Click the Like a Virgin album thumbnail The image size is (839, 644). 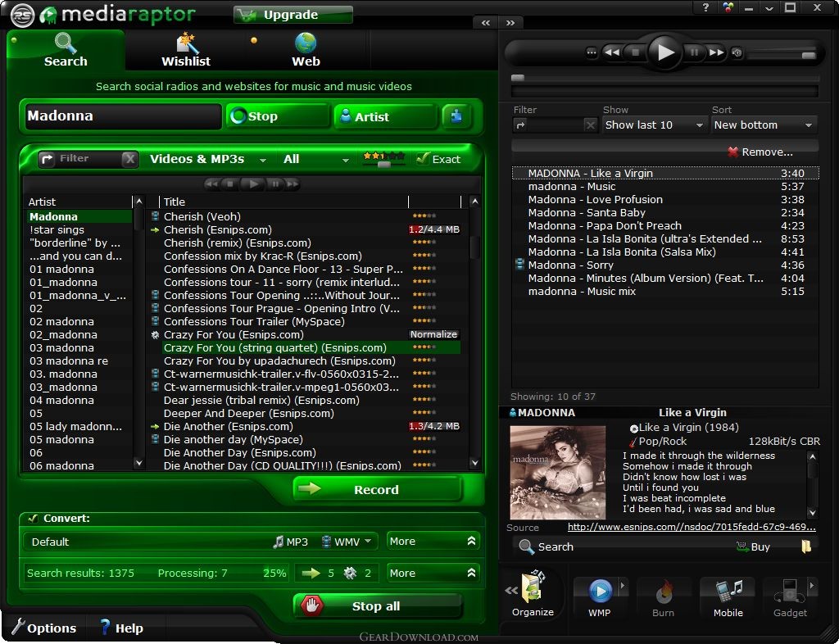pos(557,472)
